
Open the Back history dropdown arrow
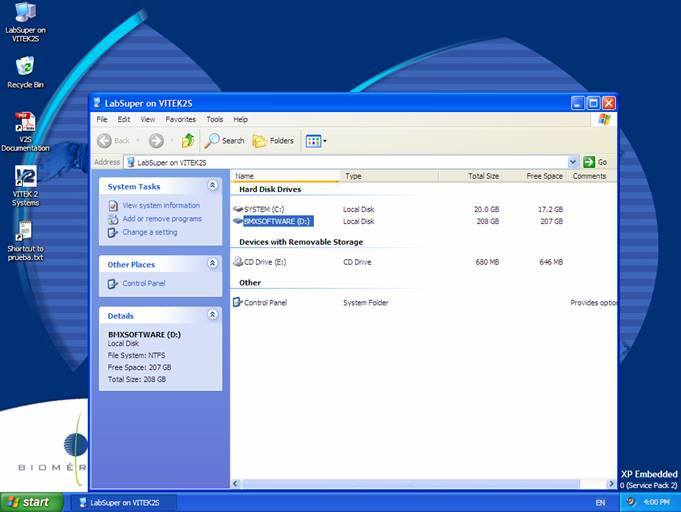pos(138,141)
